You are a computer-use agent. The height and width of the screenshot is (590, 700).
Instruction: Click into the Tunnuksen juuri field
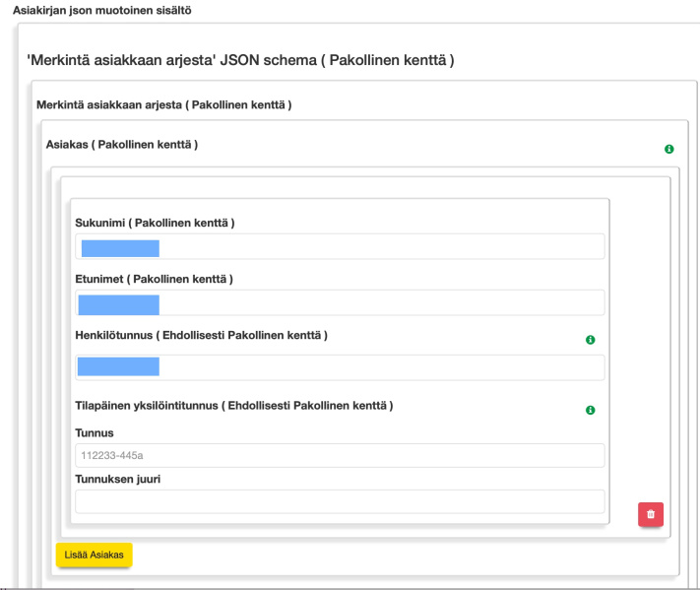[340, 501]
